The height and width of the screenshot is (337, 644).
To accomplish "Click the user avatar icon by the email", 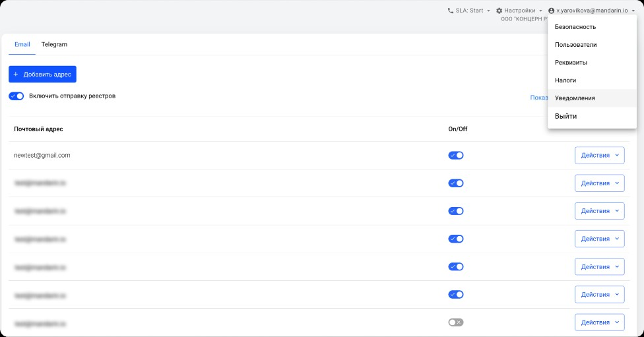I will coord(552,11).
